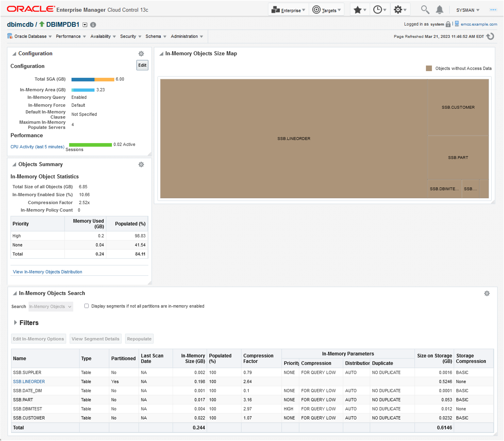Screen dimensions: 504x441
Task: Click the SSB.CUSTOMER treemap block
Action: (458, 107)
